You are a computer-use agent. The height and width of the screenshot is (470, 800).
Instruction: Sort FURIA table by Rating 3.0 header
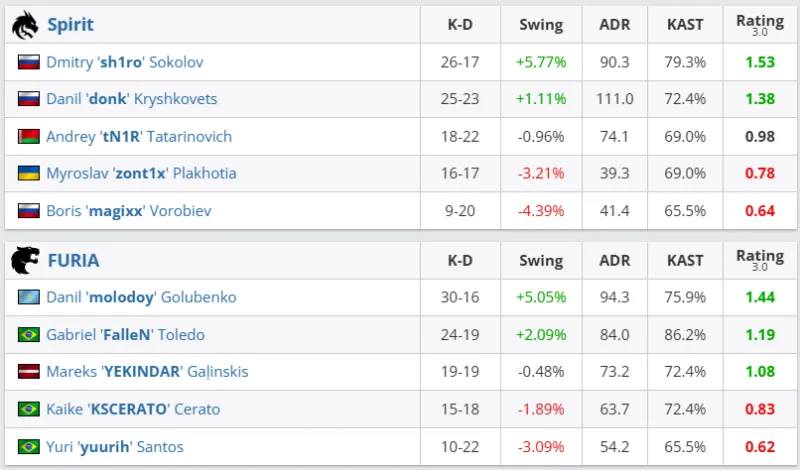pos(760,261)
